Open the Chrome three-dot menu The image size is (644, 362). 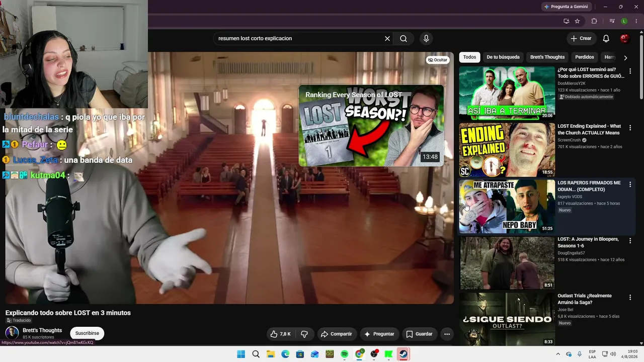(x=636, y=21)
